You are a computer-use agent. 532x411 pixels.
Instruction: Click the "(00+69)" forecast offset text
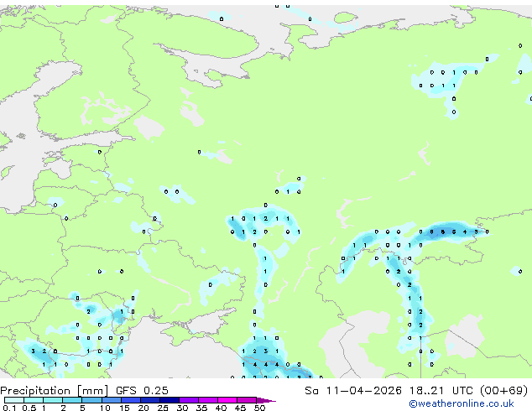[x=504, y=391]
